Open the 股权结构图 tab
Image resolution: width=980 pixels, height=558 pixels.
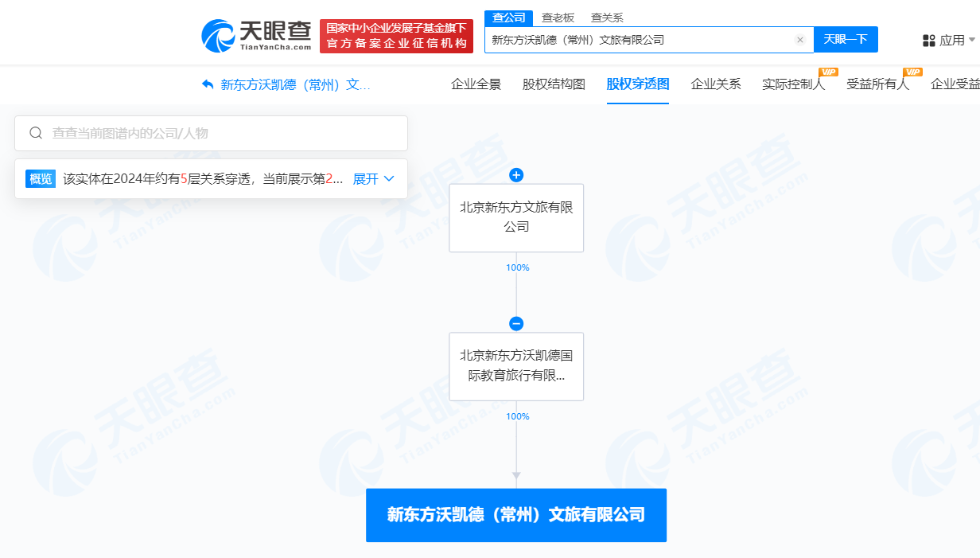pyautogui.click(x=554, y=84)
